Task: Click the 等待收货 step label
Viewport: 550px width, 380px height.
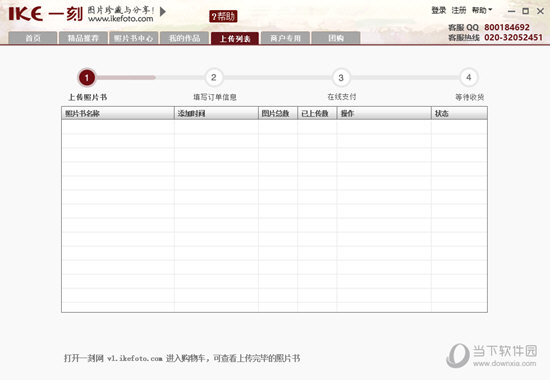Action: [470, 97]
